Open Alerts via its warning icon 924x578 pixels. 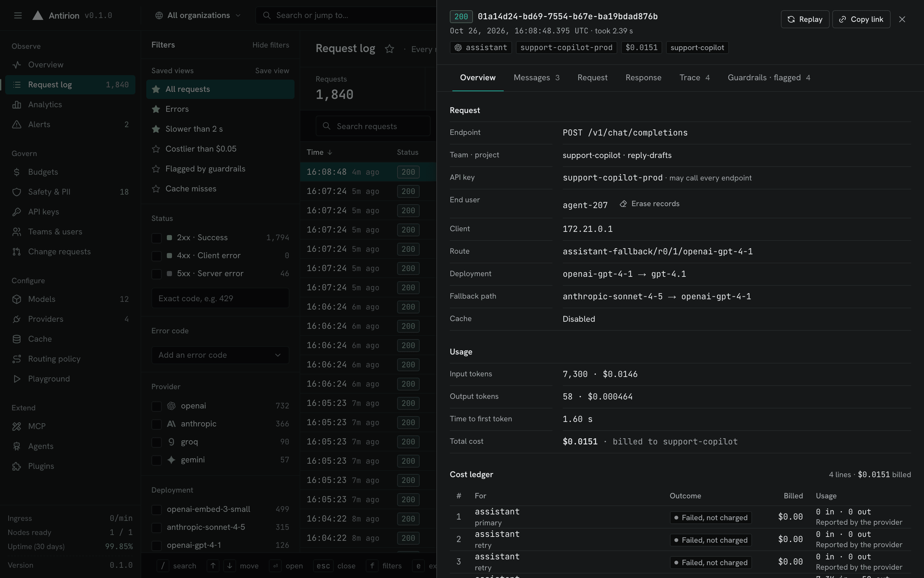16,124
